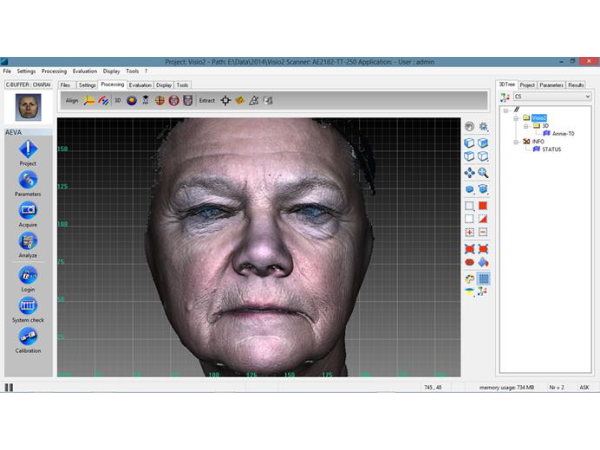600x450 pixels.
Task: Click the face thumbnail in C-BUFFER panel
Action: (x=28, y=107)
